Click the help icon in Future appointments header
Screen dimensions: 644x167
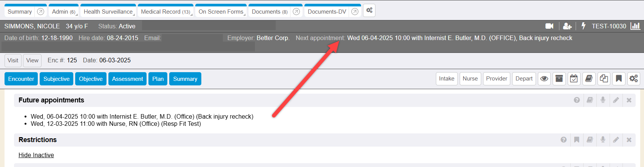click(577, 100)
